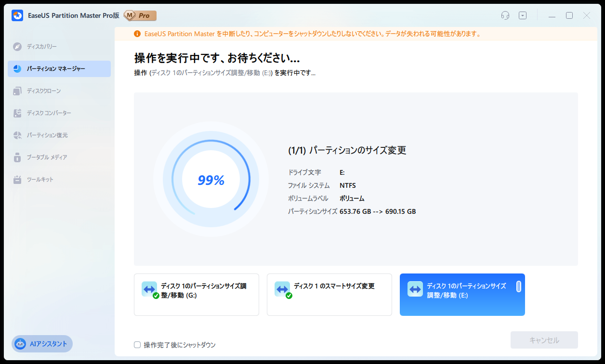
Task: Click the EaseUS app logo icon
Action: tap(17, 15)
